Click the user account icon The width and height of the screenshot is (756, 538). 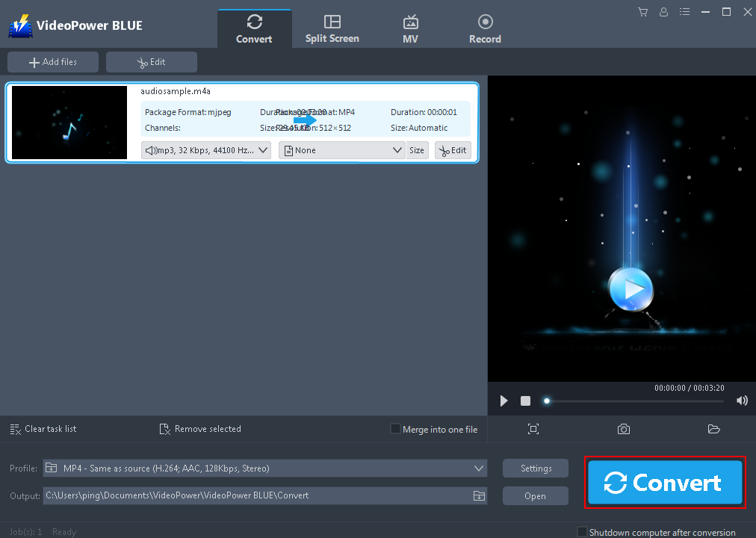point(663,12)
